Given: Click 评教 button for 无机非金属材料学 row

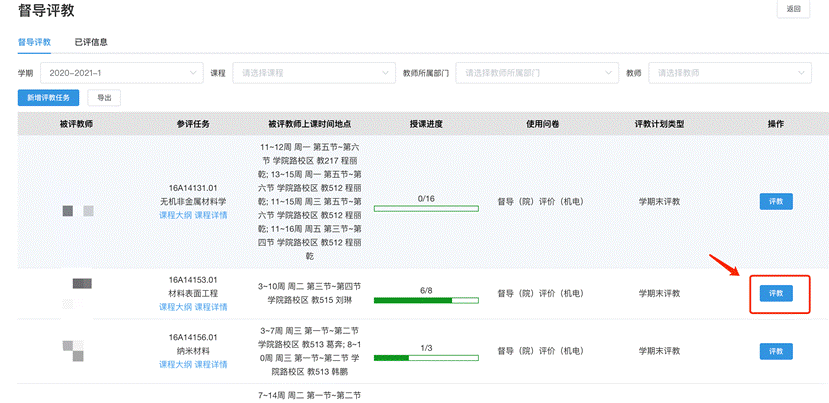Looking at the screenshot, I should pyautogui.click(x=776, y=201).
